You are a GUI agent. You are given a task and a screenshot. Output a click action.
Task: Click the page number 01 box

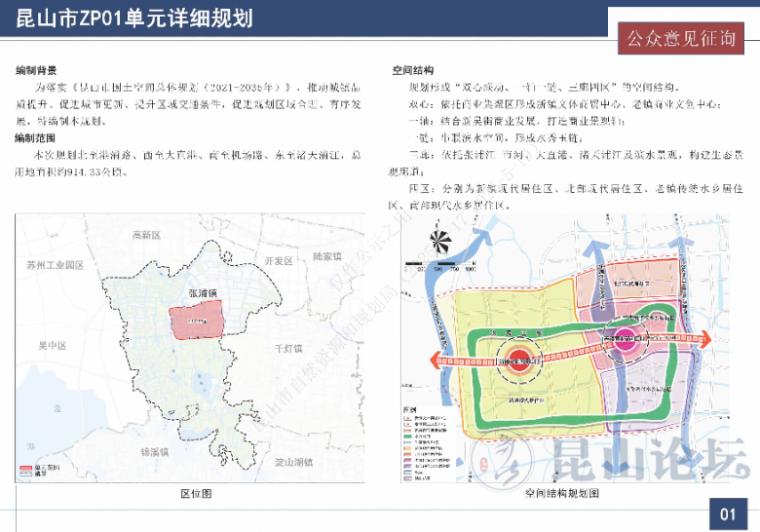click(x=728, y=513)
